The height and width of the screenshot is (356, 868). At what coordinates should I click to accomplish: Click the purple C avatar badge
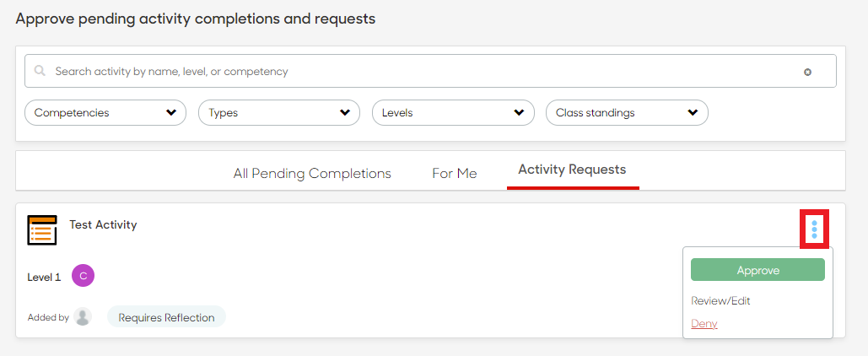(x=83, y=275)
